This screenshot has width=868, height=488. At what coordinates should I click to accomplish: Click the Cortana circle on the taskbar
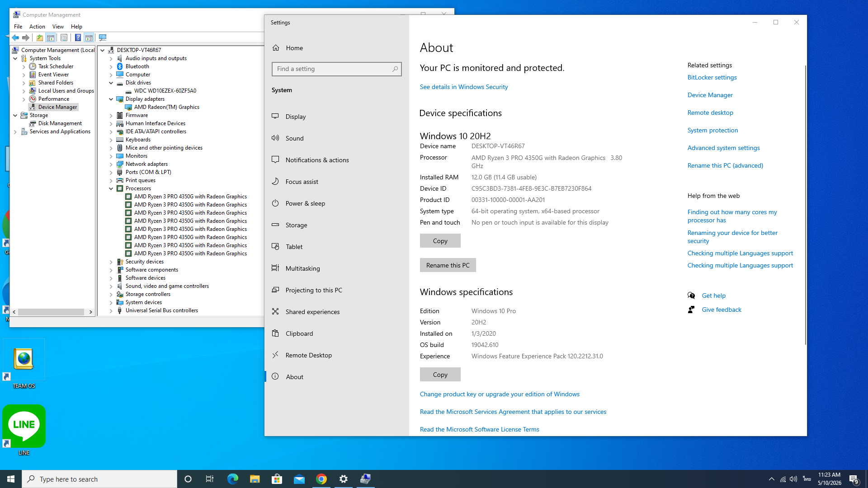click(188, 479)
